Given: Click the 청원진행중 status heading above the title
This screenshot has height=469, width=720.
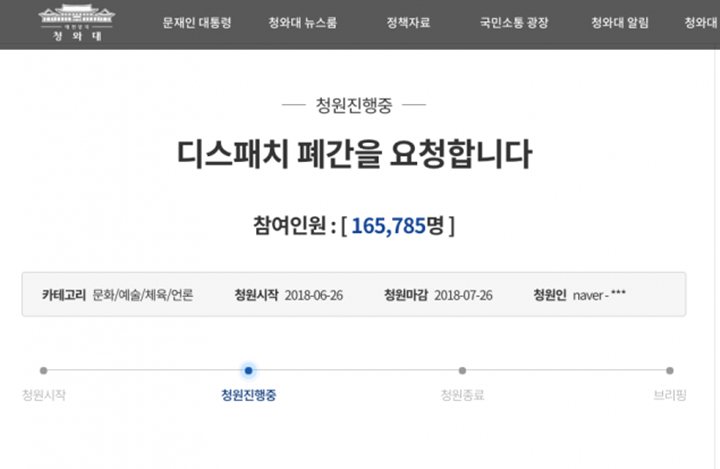Looking at the screenshot, I should pyautogui.click(x=354, y=105).
